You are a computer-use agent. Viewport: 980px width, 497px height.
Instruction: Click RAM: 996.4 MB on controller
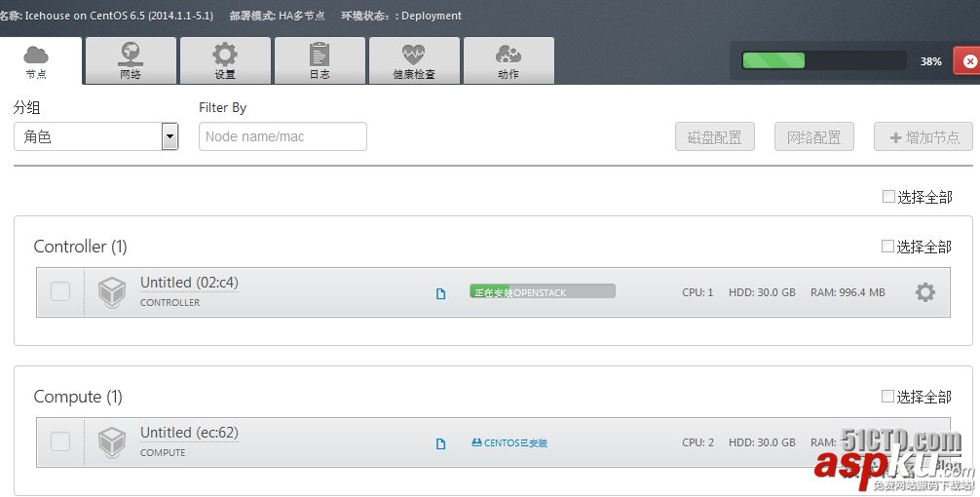pyautogui.click(x=848, y=292)
